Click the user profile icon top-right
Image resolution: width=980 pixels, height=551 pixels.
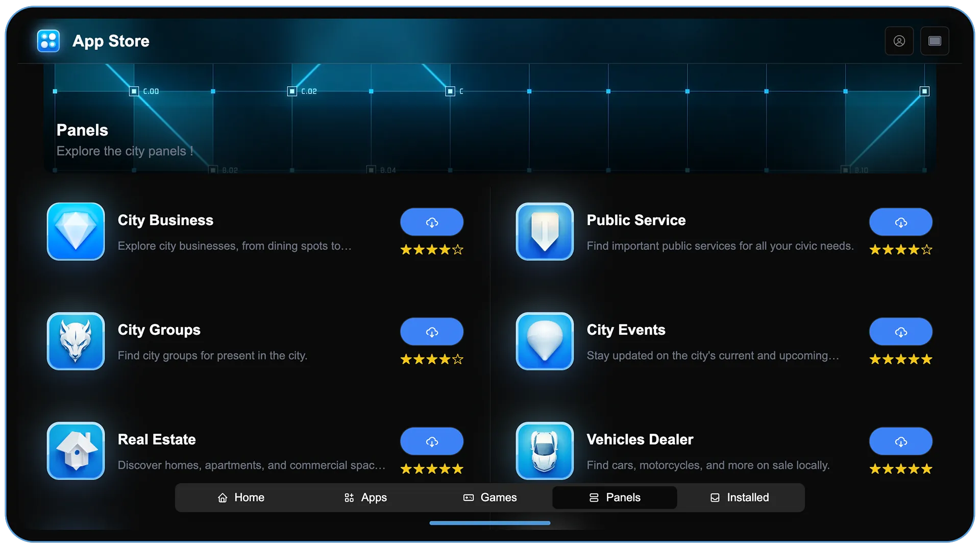899,40
